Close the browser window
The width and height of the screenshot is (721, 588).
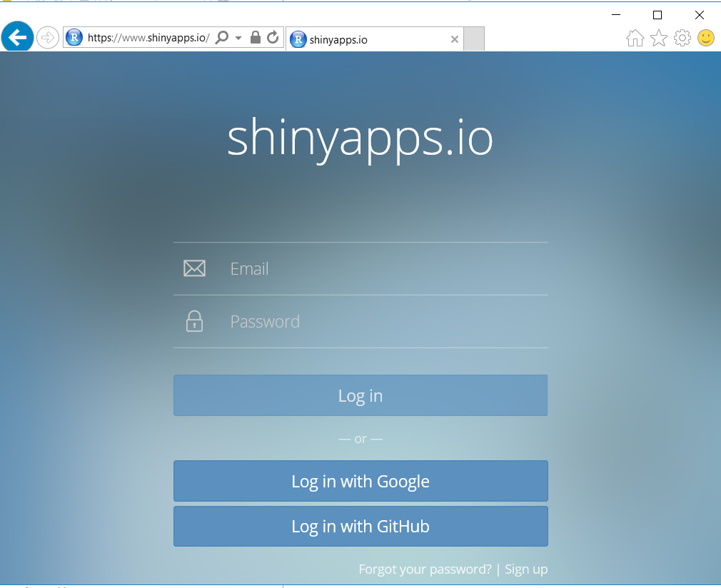(x=700, y=15)
